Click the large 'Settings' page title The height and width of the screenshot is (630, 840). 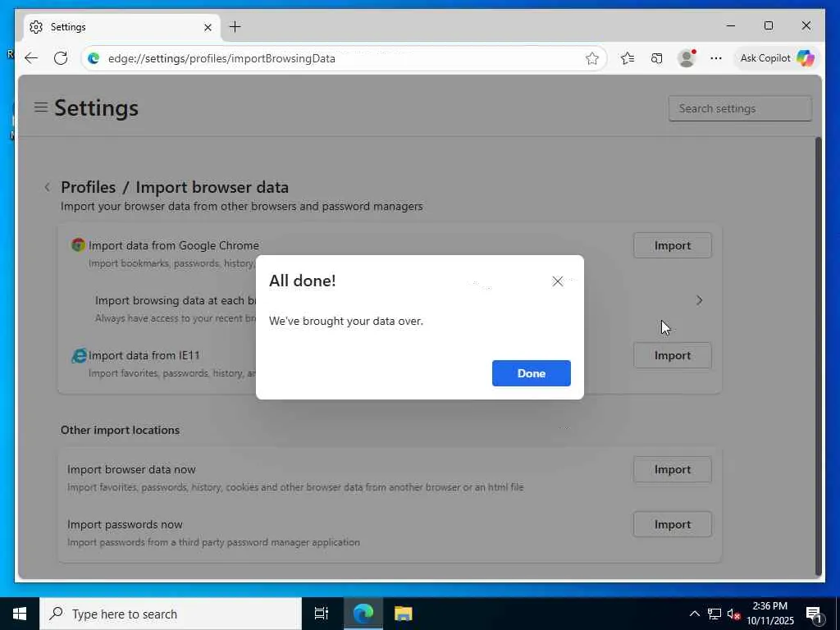tap(97, 107)
